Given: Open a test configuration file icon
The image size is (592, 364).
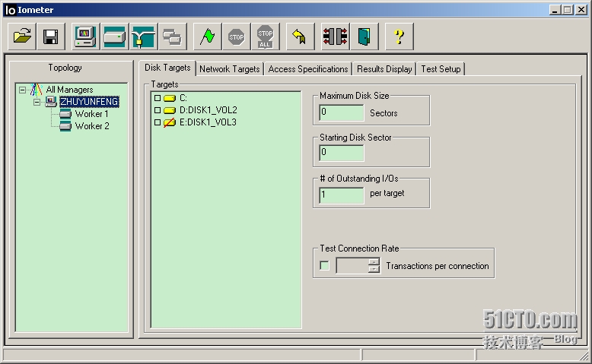Looking at the screenshot, I should (22, 36).
